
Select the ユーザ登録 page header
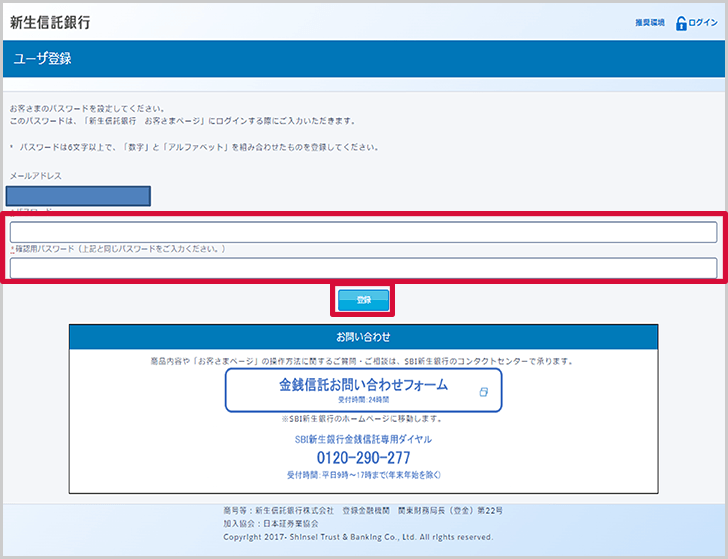pyautogui.click(x=42, y=59)
